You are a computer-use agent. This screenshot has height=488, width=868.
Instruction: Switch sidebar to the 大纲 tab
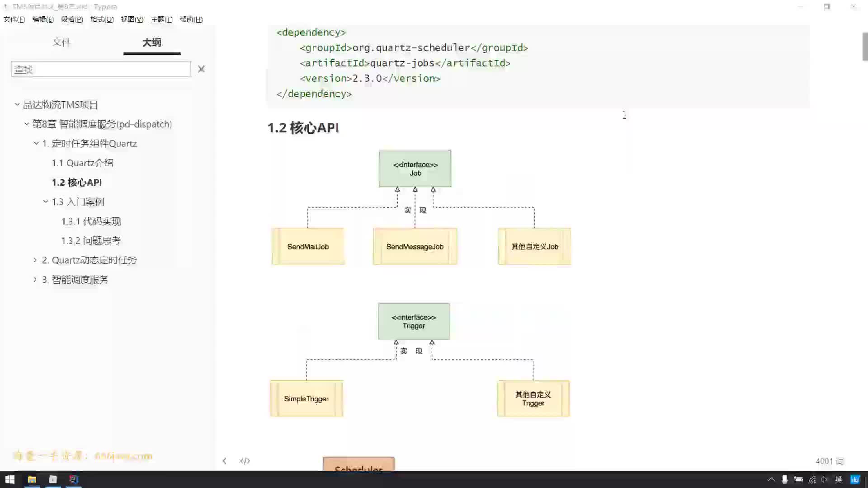(152, 42)
